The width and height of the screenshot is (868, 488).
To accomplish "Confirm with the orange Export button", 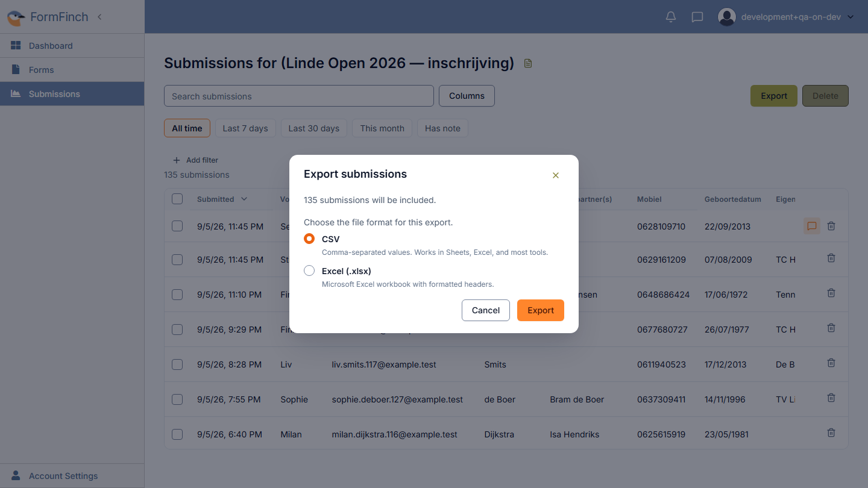I will 541,310.
